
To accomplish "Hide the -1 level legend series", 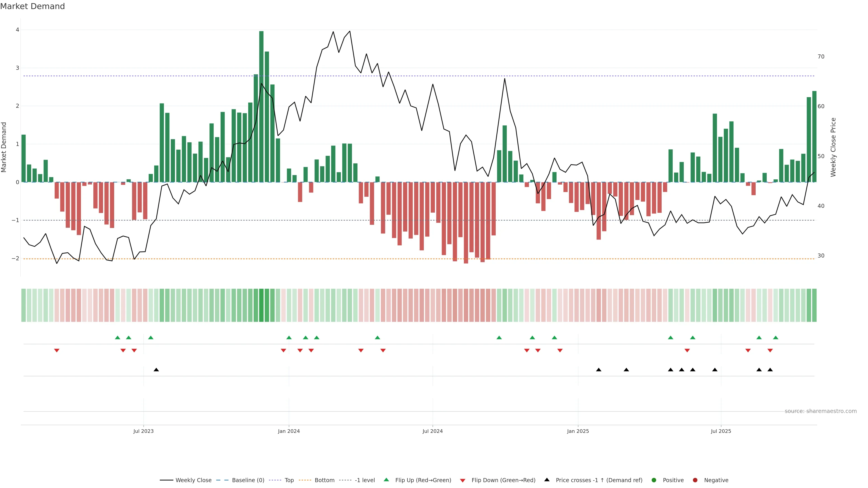I will (x=365, y=480).
